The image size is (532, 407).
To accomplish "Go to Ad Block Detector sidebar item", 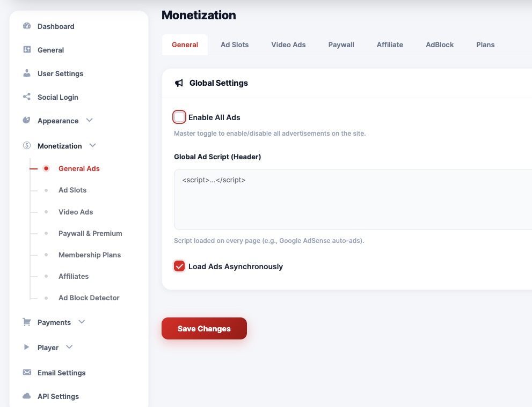I will point(89,298).
